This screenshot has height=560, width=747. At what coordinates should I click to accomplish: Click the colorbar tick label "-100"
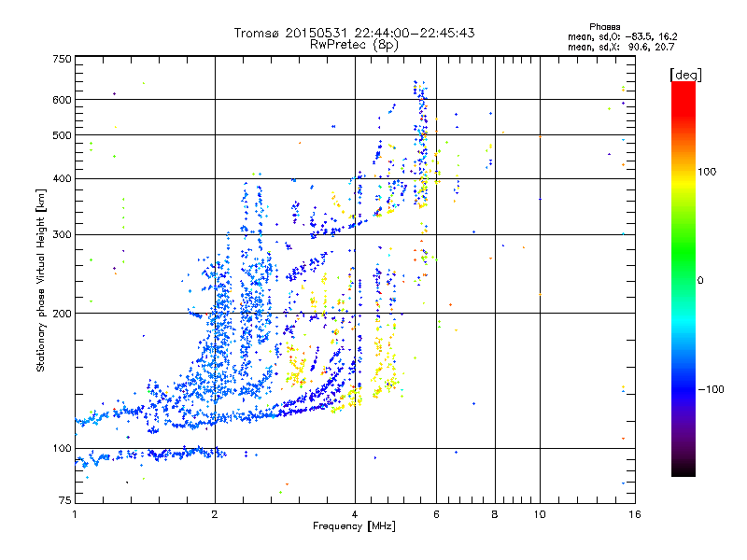pos(711,389)
